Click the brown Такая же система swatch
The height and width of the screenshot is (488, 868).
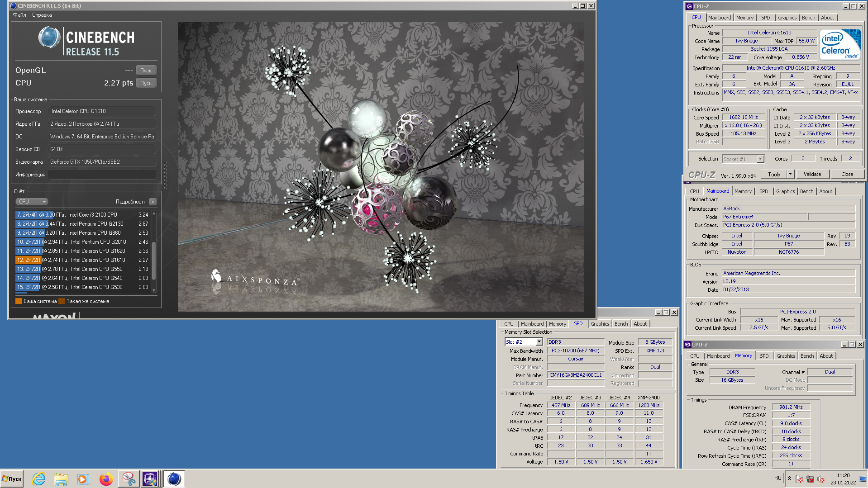[x=62, y=301]
